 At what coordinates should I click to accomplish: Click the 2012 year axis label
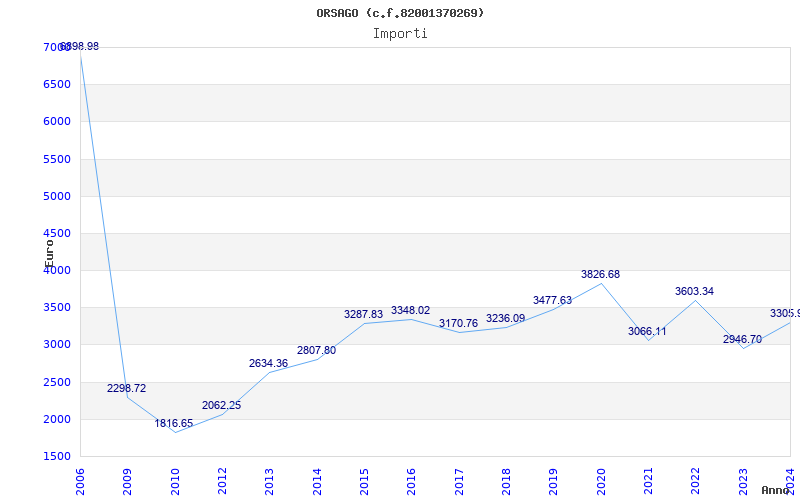222,482
